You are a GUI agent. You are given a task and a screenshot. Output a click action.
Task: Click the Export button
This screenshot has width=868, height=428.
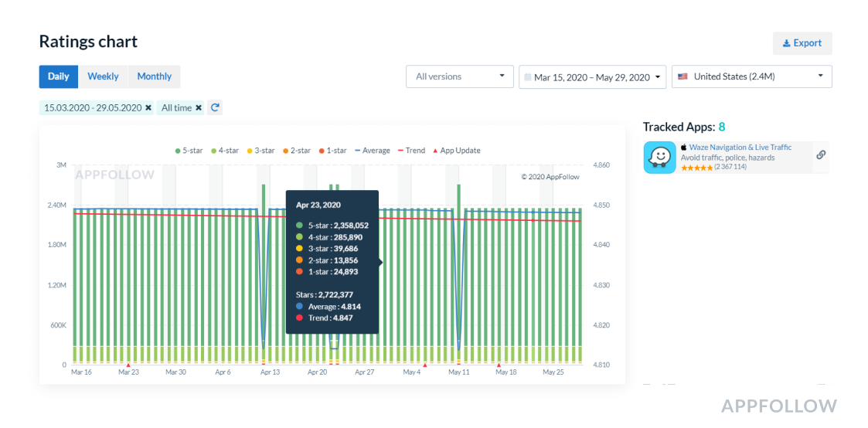point(802,43)
